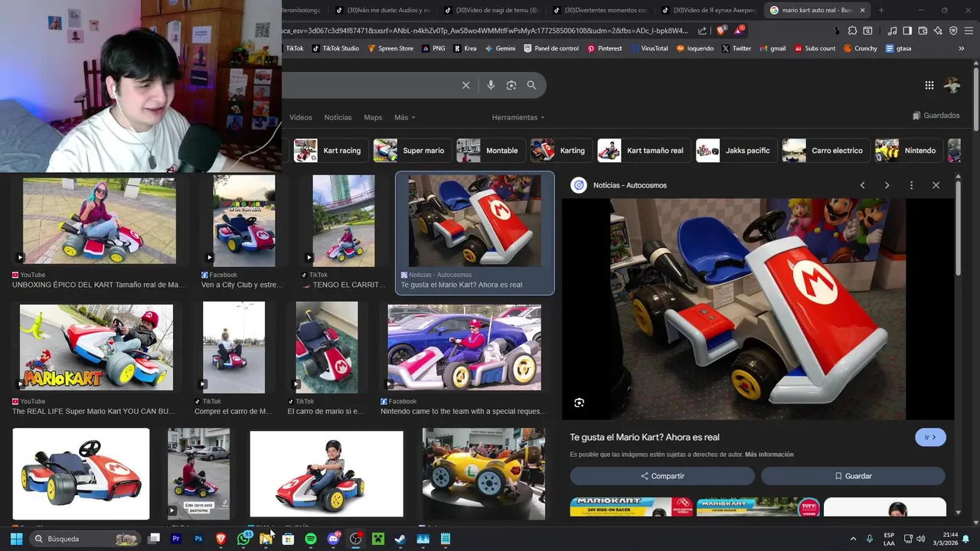Open a new browser tab
Screen dimensions: 980x551
tap(881, 10)
